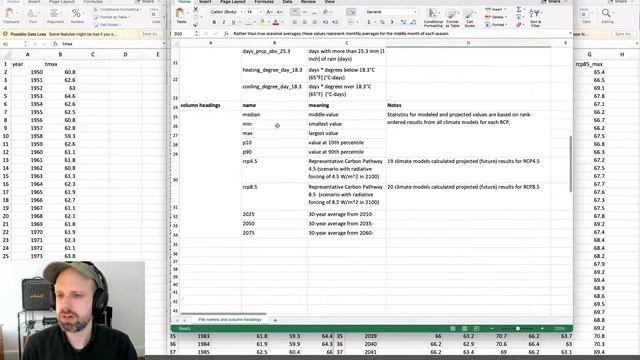Click the Insert cells button
The image size is (640, 360).
point(494,9)
